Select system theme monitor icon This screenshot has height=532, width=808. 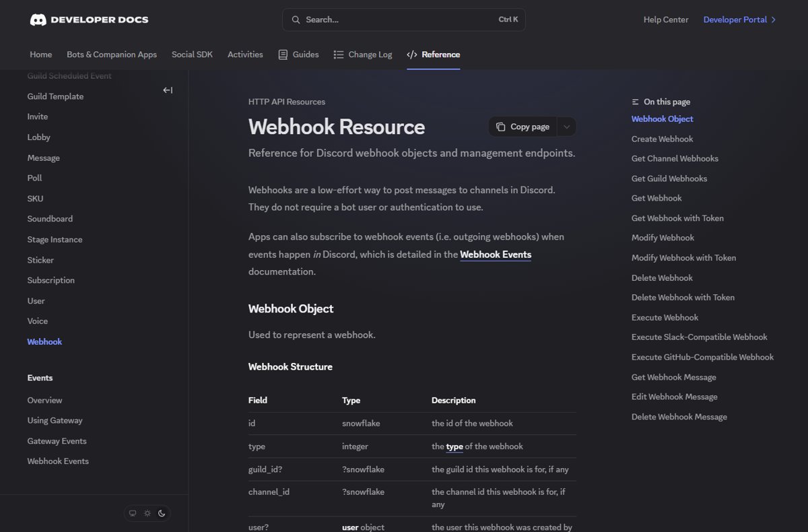point(133,513)
